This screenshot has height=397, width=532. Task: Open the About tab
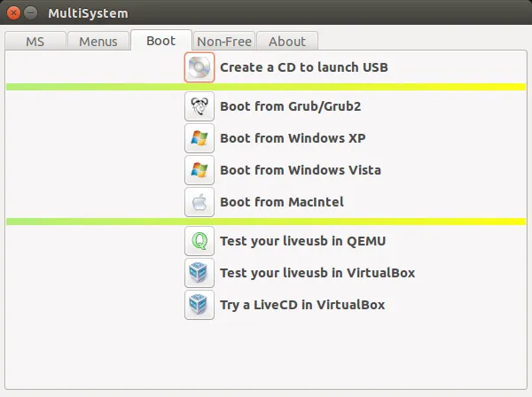click(x=286, y=42)
